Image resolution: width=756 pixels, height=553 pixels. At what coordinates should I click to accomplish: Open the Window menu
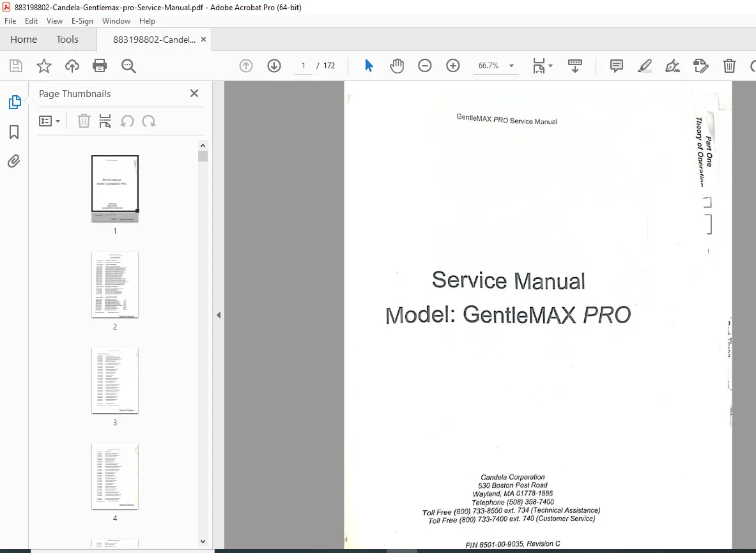click(x=116, y=20)
